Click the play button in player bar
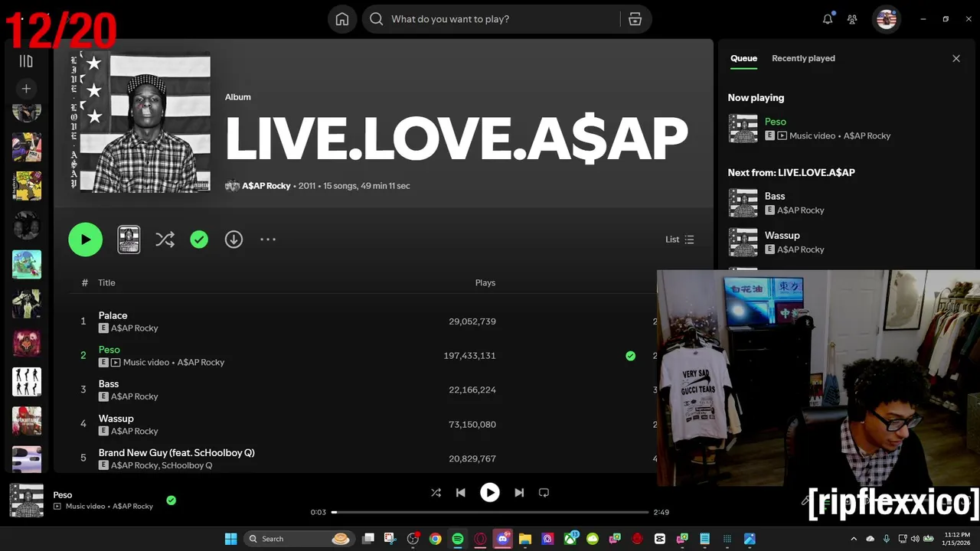Image resolution: width=980 pixels, height=551 pixels. click(490, 493)
